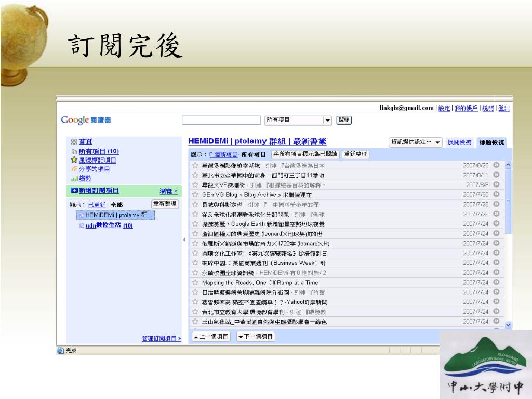Click the 搜尋 search button
Screen dimensions: 532x399
click(x=344, y=120)
